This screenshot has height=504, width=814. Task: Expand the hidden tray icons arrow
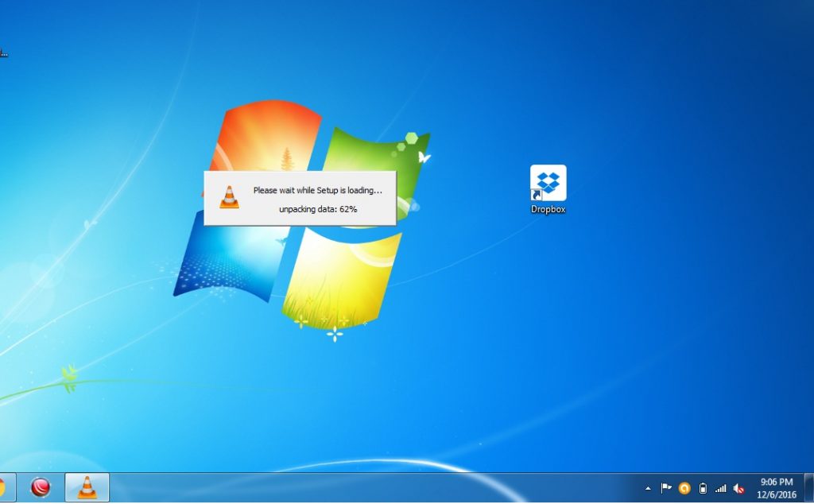click(648, 488)
